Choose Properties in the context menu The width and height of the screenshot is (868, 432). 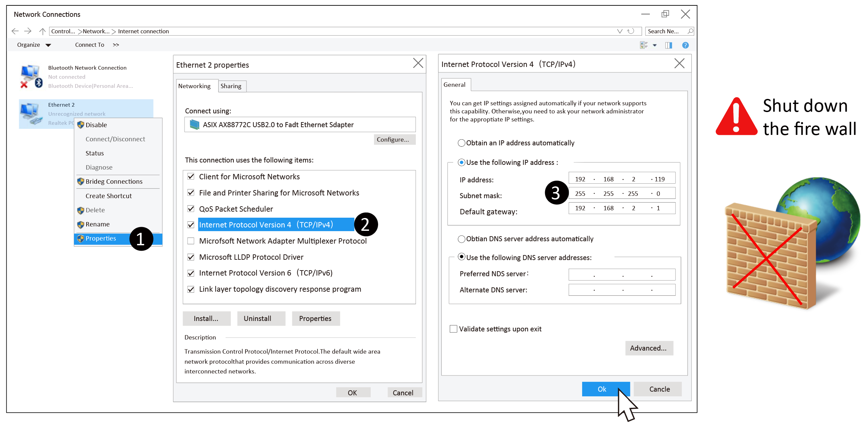click(x=101, y=239)
